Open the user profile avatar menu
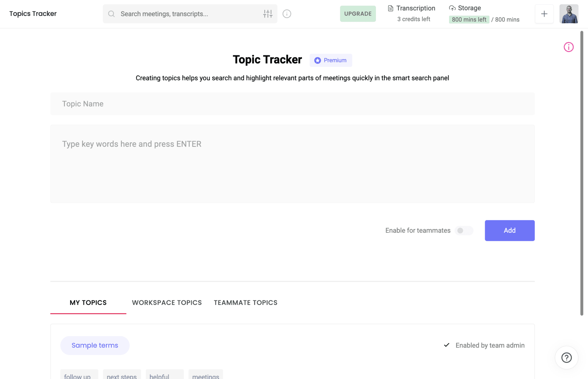The image size is (588, 379). [x=568, y=14]
